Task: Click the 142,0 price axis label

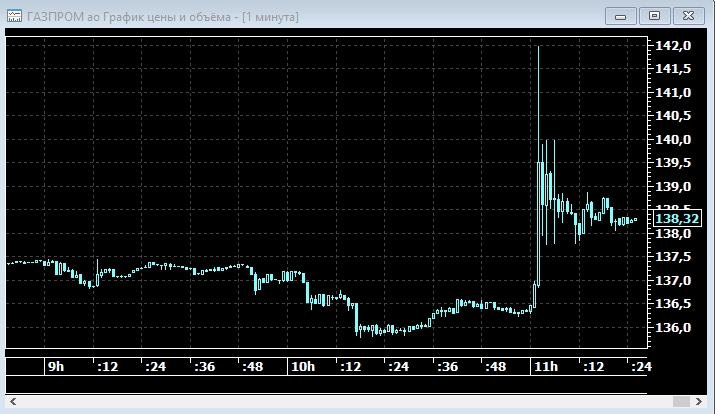Action: coord(672,46)
